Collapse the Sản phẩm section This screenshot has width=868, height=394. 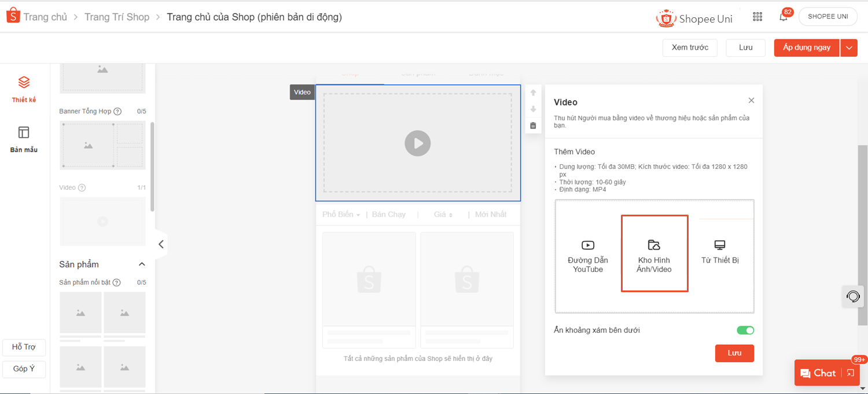coord(142,264)
